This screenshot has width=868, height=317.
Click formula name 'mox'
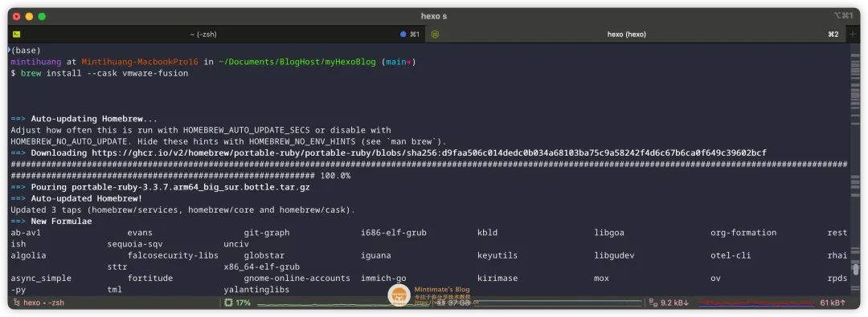602,278
